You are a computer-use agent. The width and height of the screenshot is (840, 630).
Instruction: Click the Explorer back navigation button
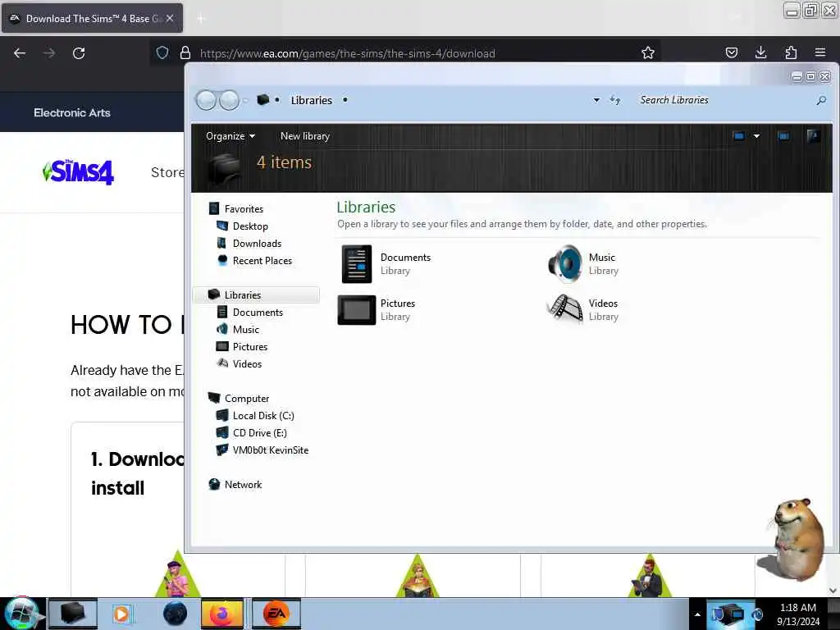click(x=206, y=100)
